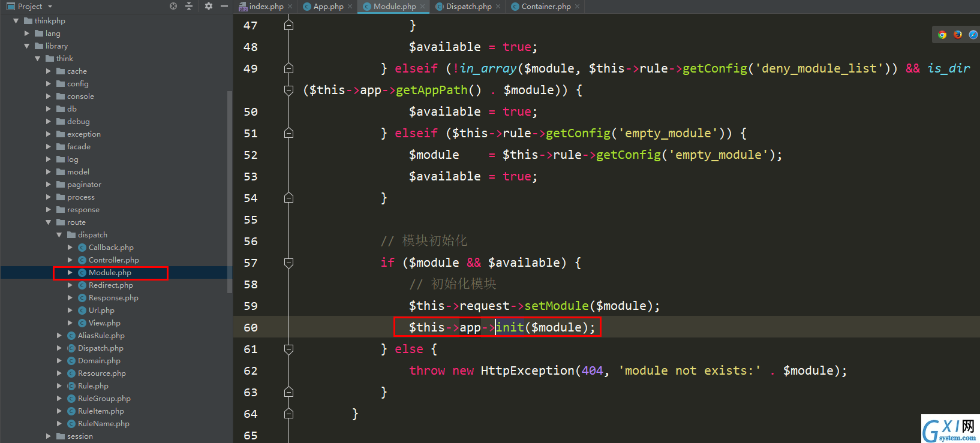
Task: Collapse the library folder
Action: point(26,46)
